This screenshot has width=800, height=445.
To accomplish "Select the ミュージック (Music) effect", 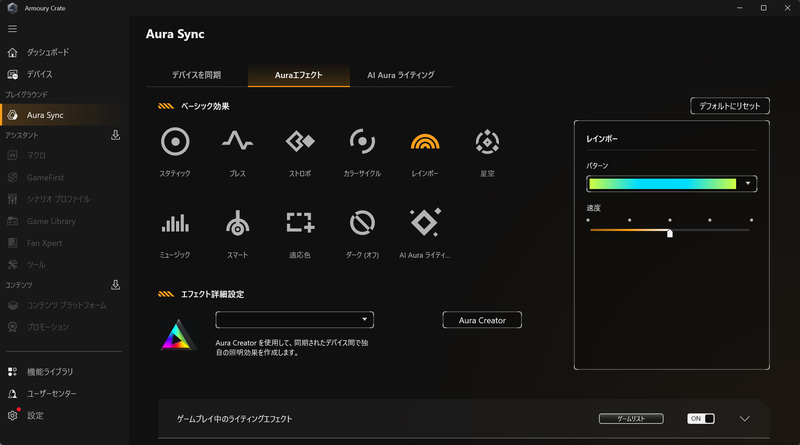I will 175,223.
